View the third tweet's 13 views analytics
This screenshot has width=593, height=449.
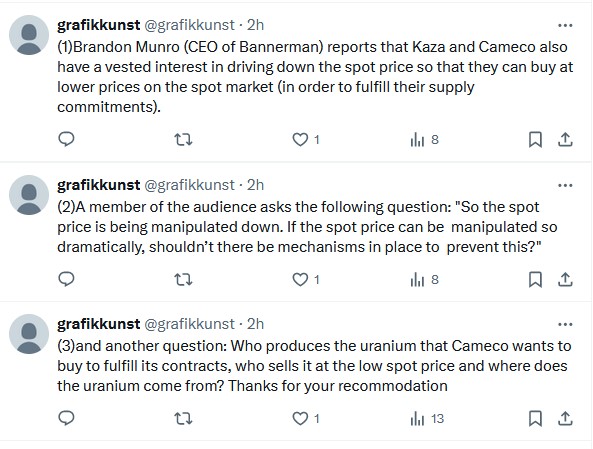(427, 419)
